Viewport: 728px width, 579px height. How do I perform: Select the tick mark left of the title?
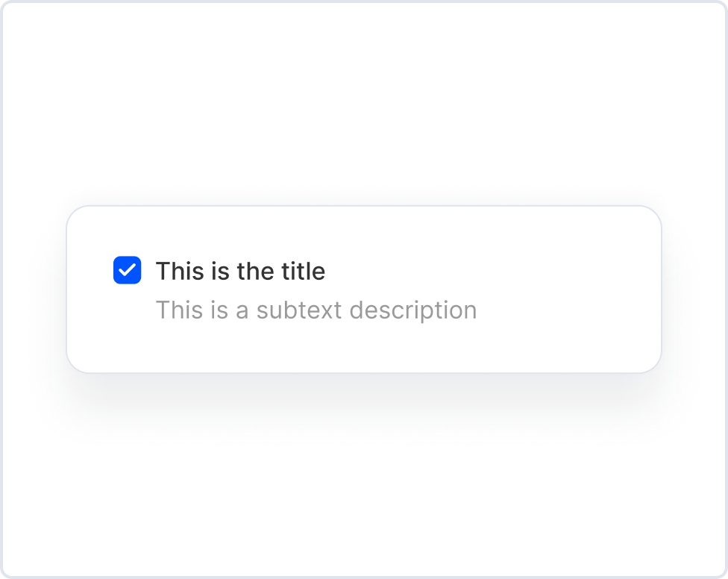(127, 270)
